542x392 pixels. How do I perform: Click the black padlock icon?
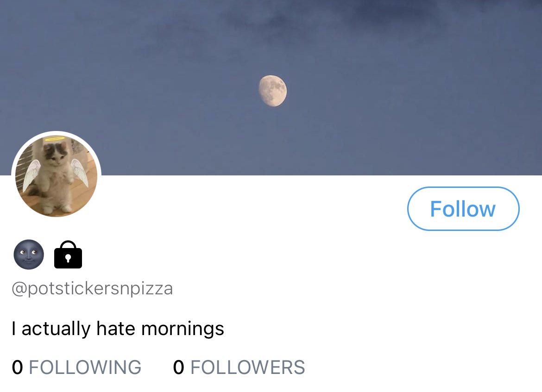click(68, 255)
